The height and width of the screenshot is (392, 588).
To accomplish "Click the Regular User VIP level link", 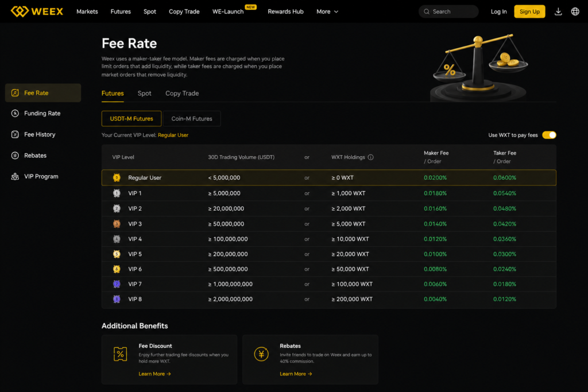I will click(x=173, y=135).
